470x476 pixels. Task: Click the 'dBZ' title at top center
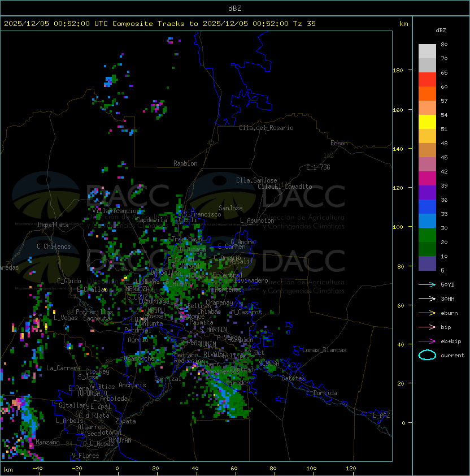click(x=235, y=8)
